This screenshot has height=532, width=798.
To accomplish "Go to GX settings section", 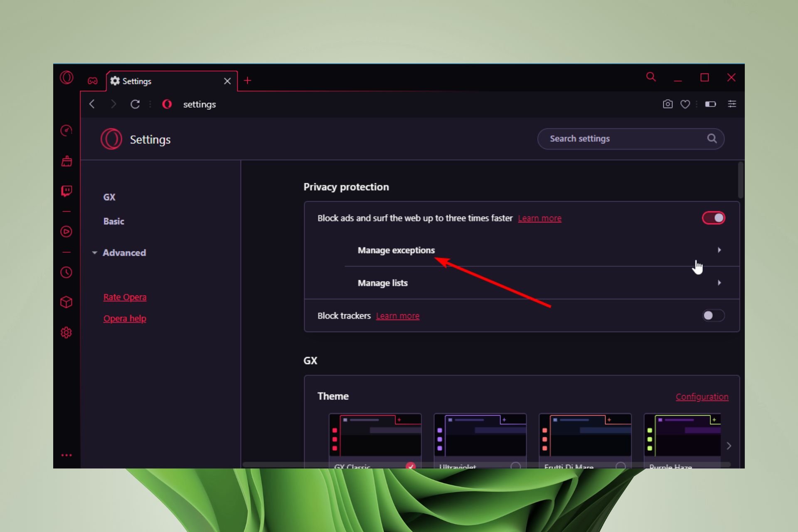I will click(109, 197).
